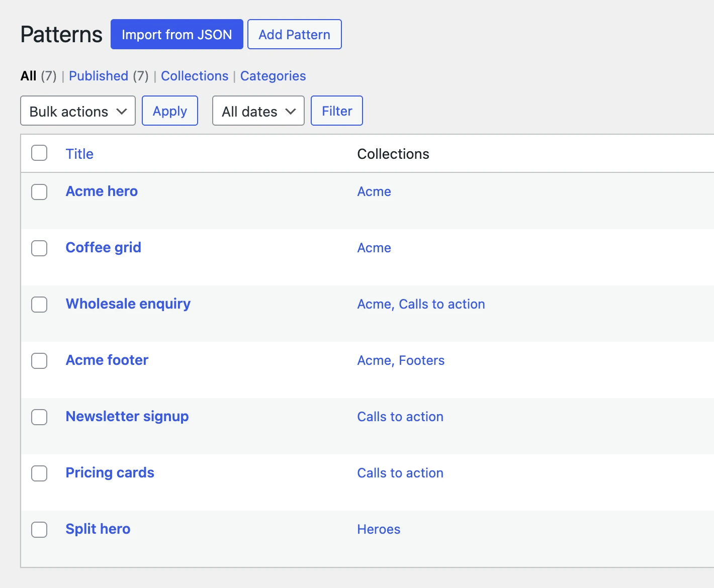Tick the checkbox for Acme hero
This screenshot has height=588, width=714.
click(x=39, y=192)
